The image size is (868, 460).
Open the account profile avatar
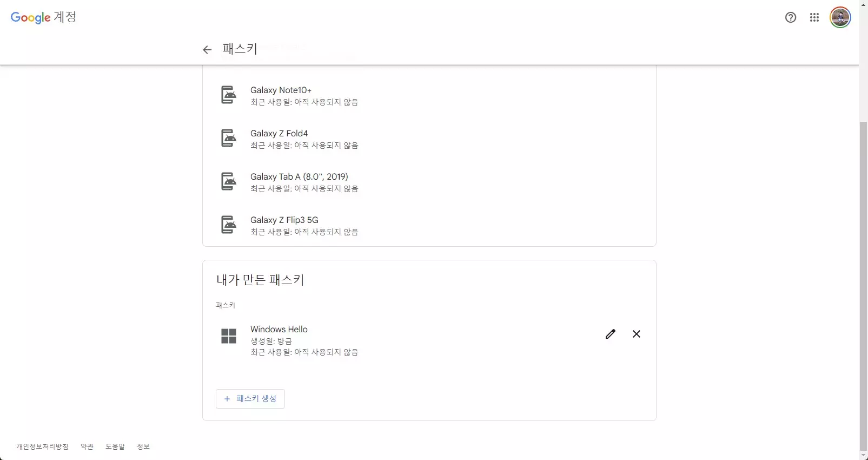tap(839, 17)
